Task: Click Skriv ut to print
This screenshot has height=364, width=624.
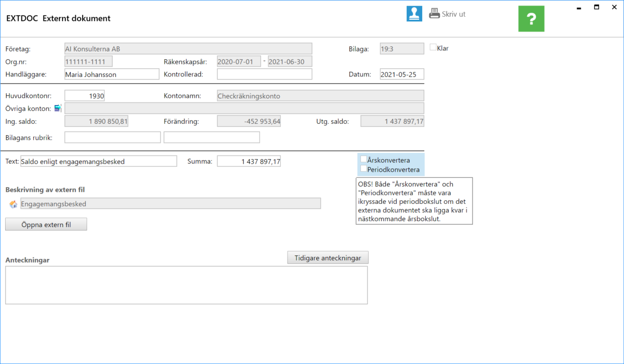Action: [453, 14]
